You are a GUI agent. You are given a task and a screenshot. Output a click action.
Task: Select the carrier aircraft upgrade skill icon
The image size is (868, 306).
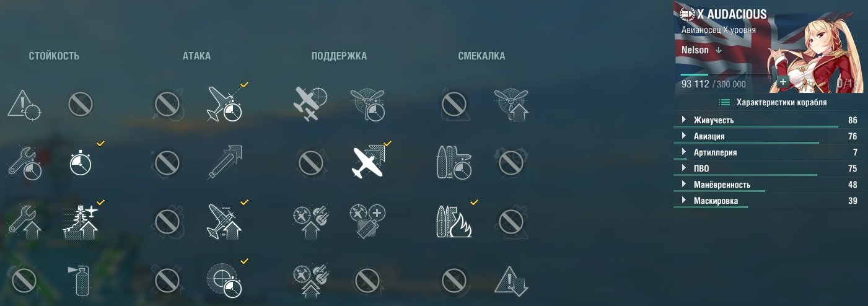tap(81, 222)
